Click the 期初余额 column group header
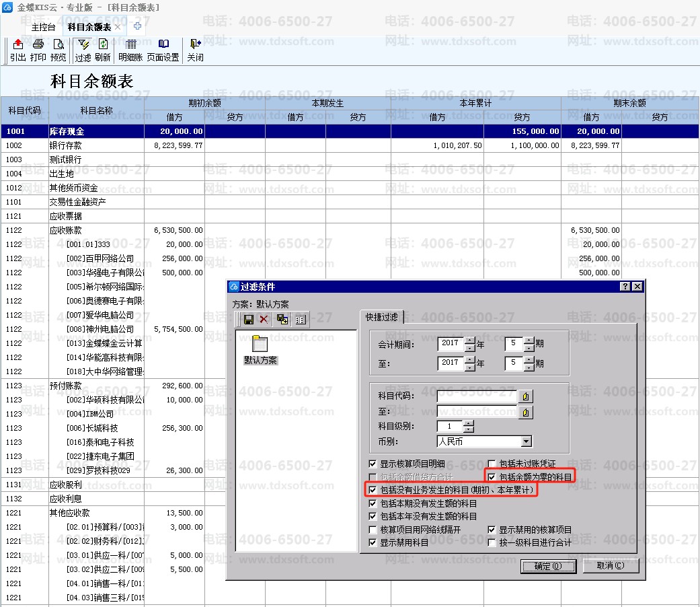The image size is (700, 607). click(204, 103)
